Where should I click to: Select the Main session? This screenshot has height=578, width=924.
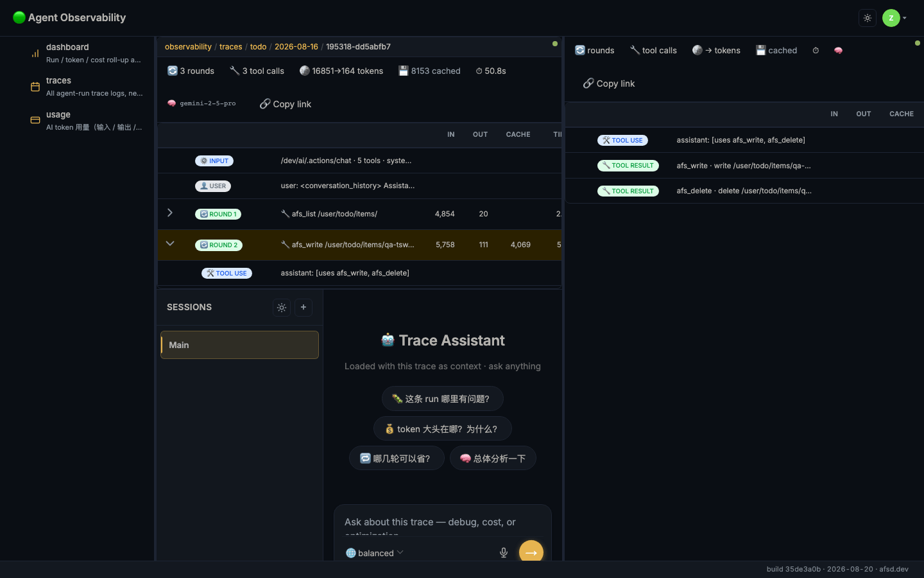pos(239,345)
